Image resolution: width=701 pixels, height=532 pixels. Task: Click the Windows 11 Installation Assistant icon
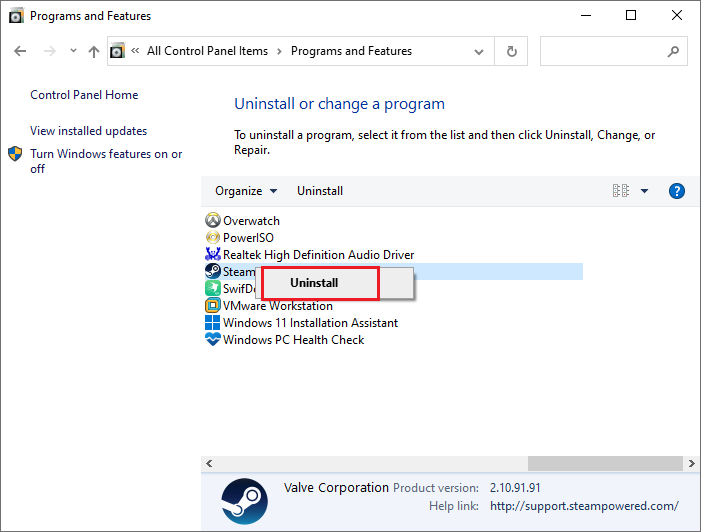213,322
